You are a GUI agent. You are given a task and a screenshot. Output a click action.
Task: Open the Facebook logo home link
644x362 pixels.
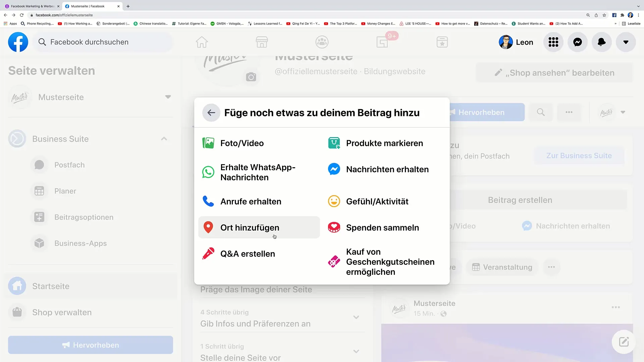click(18, 42)
